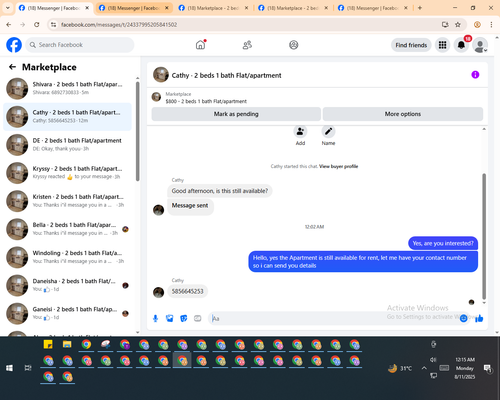Screen dimensions: 500x400
Task: Click the install app icon in address bar
Action: pyautogui.click(x=445, y=25)
